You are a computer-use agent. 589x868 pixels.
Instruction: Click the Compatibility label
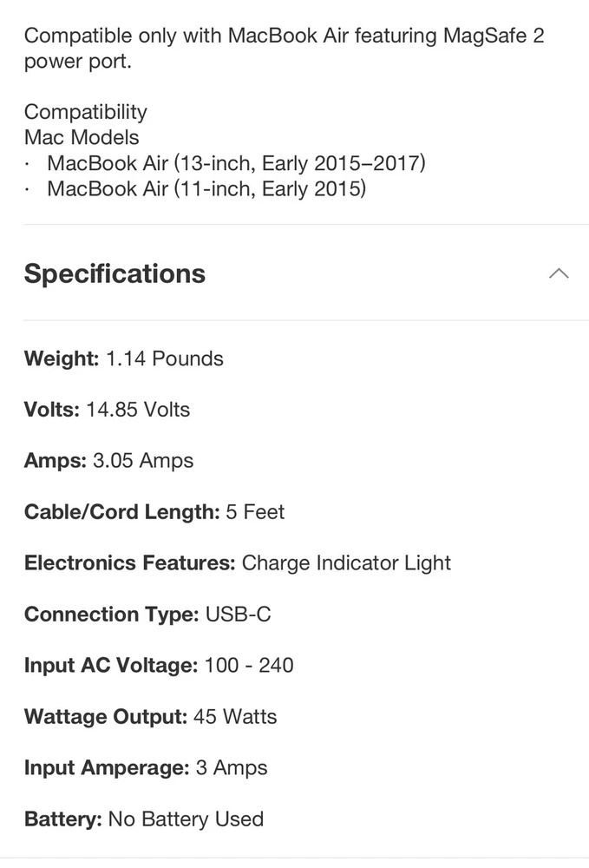(86, 112)
